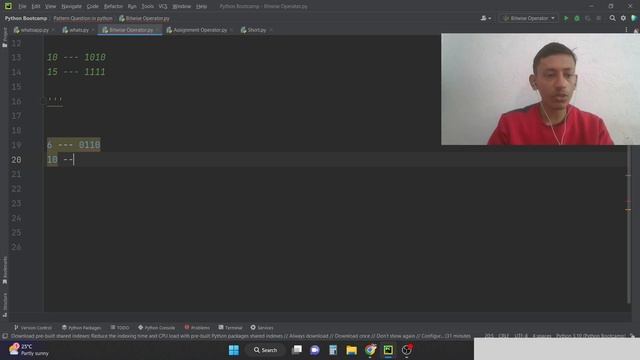The height and width of the screenshot is (360, 640).
Task: Open IDE settings gear icon
Action: [x=623, y=18]
